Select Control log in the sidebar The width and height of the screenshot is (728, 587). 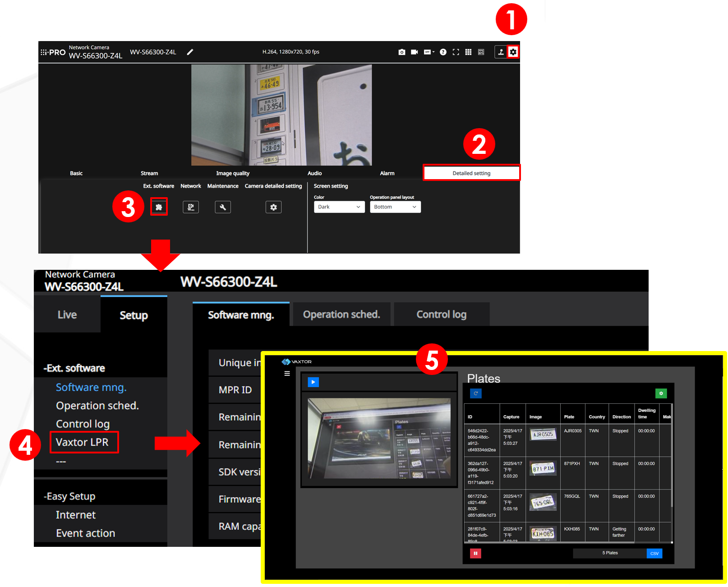83,424
